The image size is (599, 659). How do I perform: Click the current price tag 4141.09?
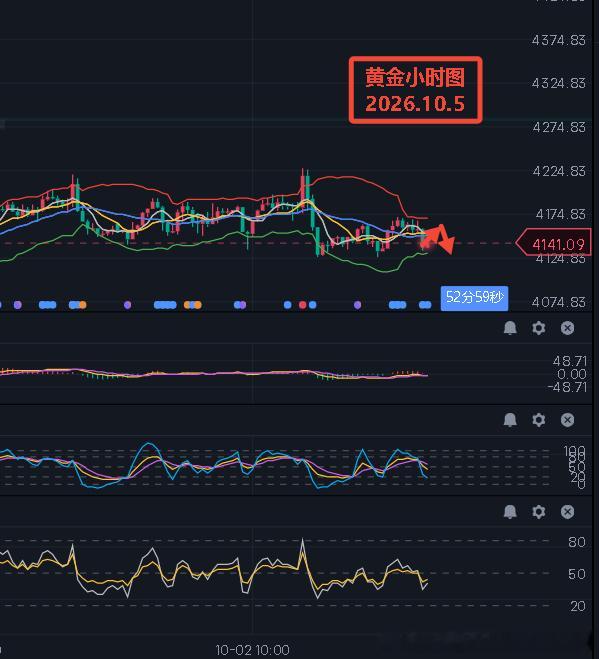click(554, 243)
